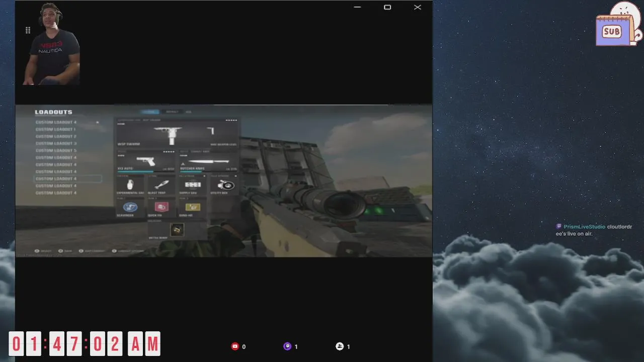Choose the Blast Trap lethal slot

tap(161, 185)
